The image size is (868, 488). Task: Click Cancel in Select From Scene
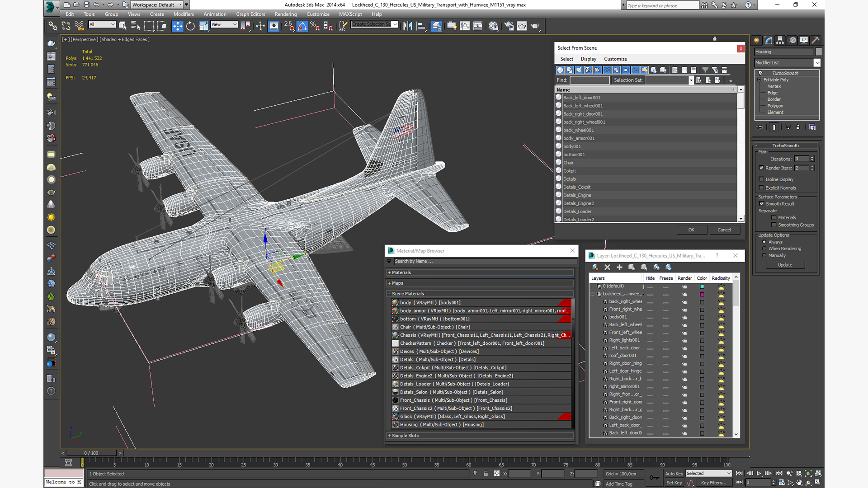click(724, 230)
